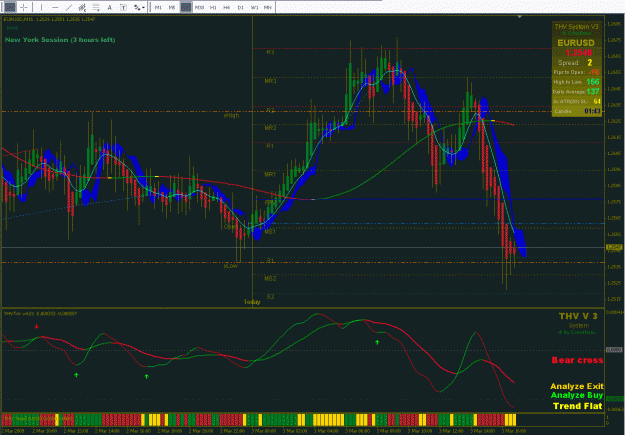Switch chart to W1 weekly timeframe

[x=254, y=7]
